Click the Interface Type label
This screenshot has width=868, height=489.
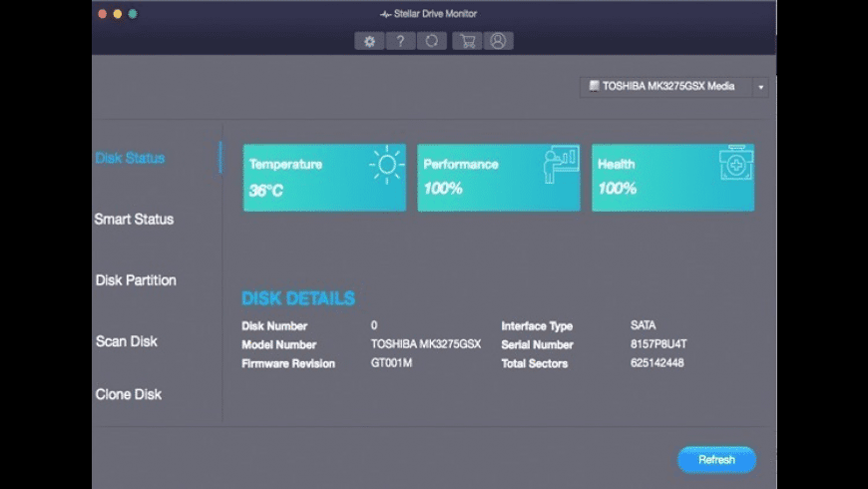[x=537, y=326]
